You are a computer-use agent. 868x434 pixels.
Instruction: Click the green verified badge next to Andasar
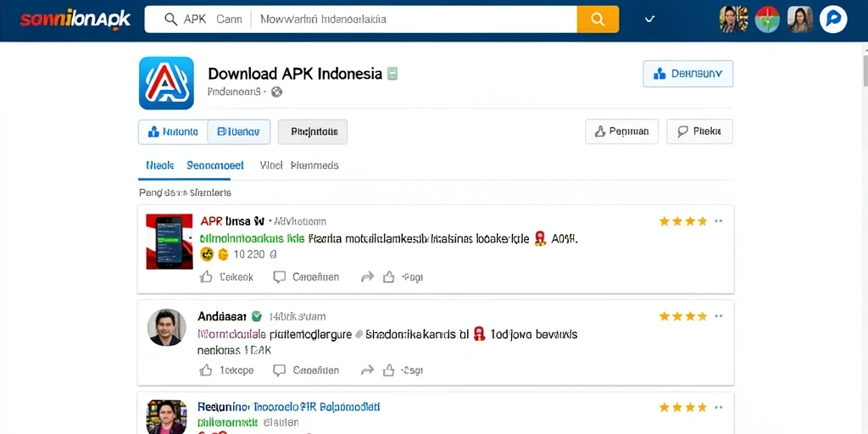(256, 316)
